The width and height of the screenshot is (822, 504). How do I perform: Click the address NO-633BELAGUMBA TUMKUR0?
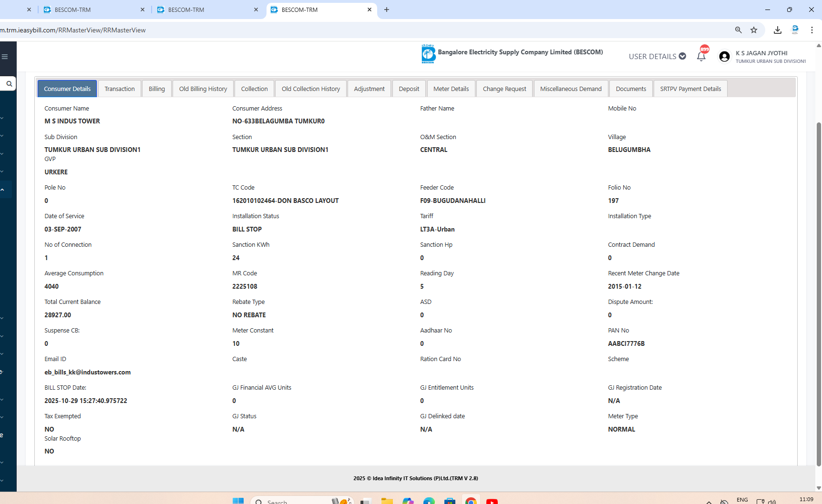click(x=278, y=121)
